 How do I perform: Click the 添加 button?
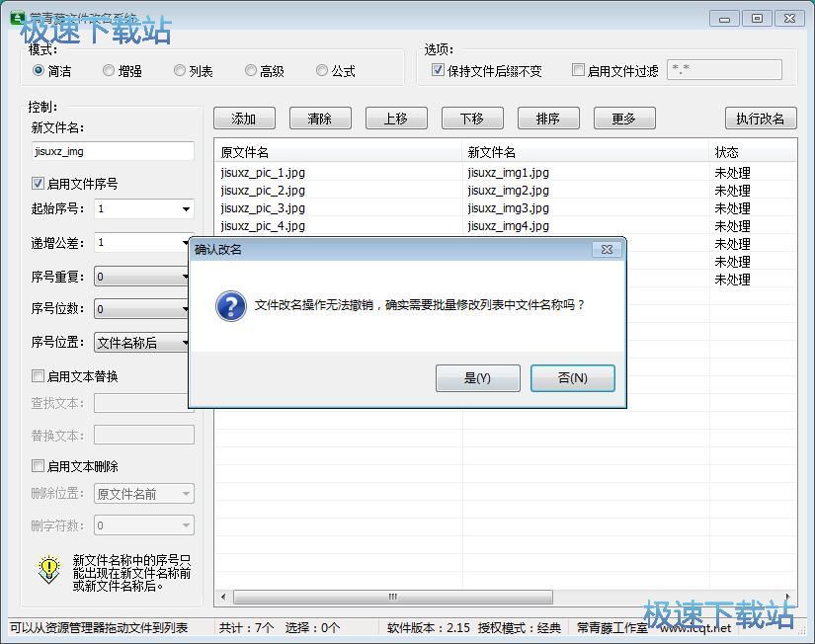click(x=244, y=119)
